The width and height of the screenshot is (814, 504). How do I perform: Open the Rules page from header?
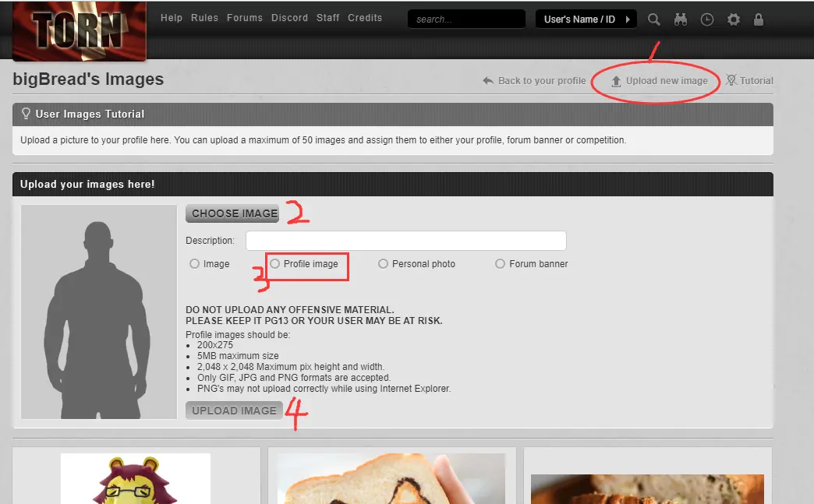coord(204,18)
